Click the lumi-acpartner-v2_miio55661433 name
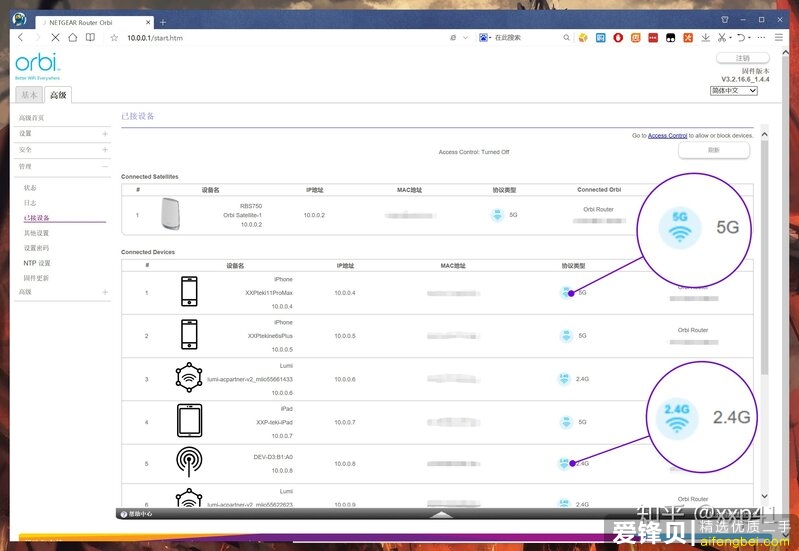The width and height of the screenshot is (799, 551). tap(250, 379)
